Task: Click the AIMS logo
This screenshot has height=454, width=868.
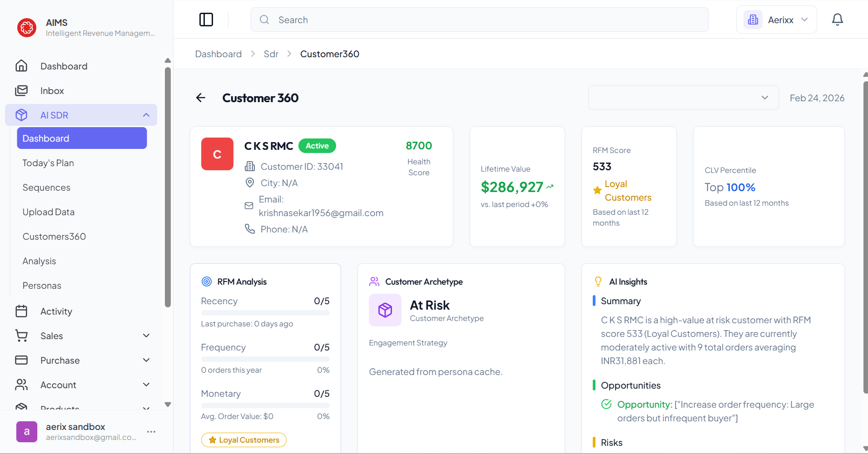Action: click(26, 27)
